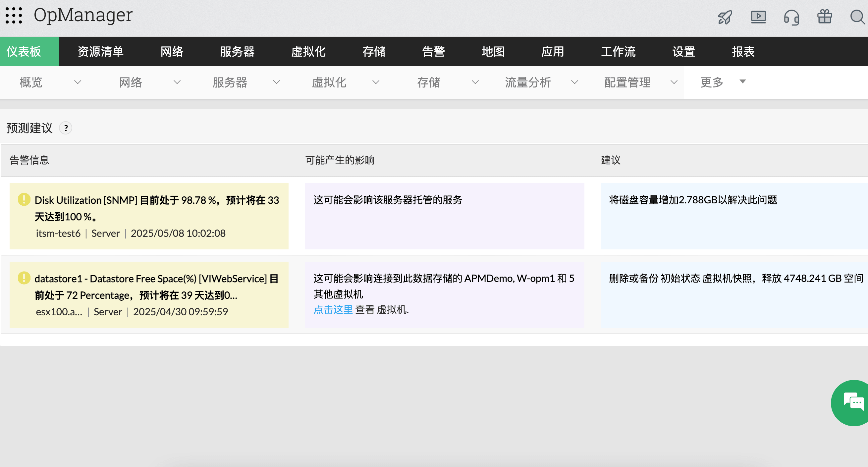Image resolution: width=868 pixels, height=467 pixels.
Task: Select the 流量分析 dashboard tab
Action: pyautogui.click(x=528, y=82)
